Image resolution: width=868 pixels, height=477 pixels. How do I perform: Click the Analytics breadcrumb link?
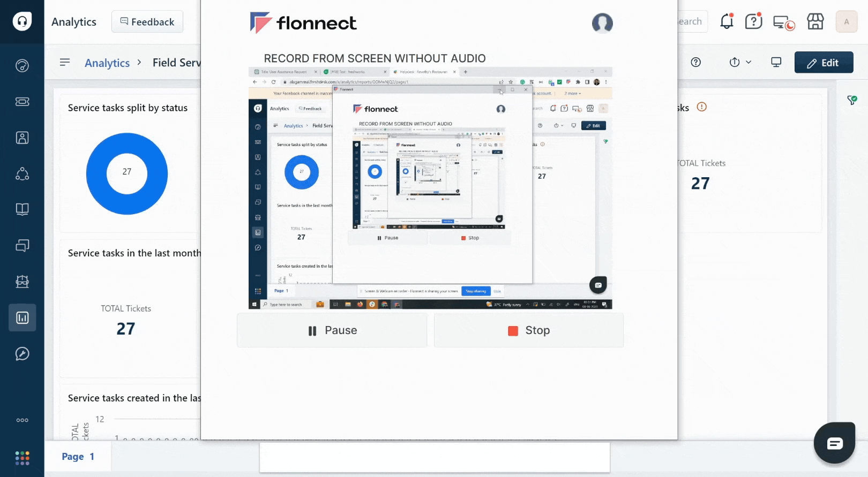[107, 63]
